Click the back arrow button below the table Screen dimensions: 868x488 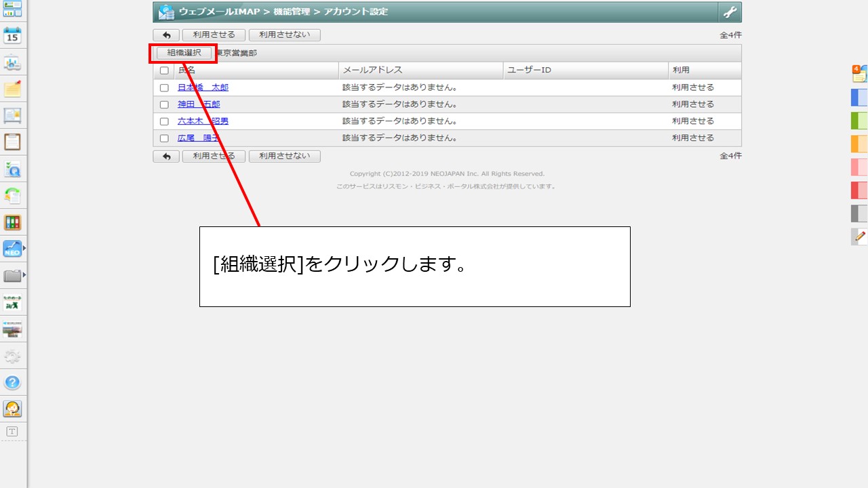pyautogui.click(x=165, y=156)
